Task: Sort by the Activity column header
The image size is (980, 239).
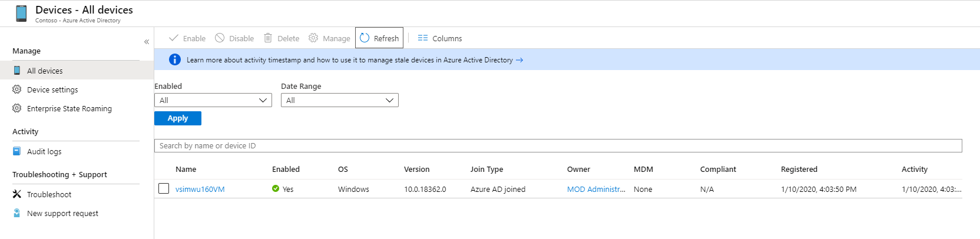Action: click(x=915, y=169)
